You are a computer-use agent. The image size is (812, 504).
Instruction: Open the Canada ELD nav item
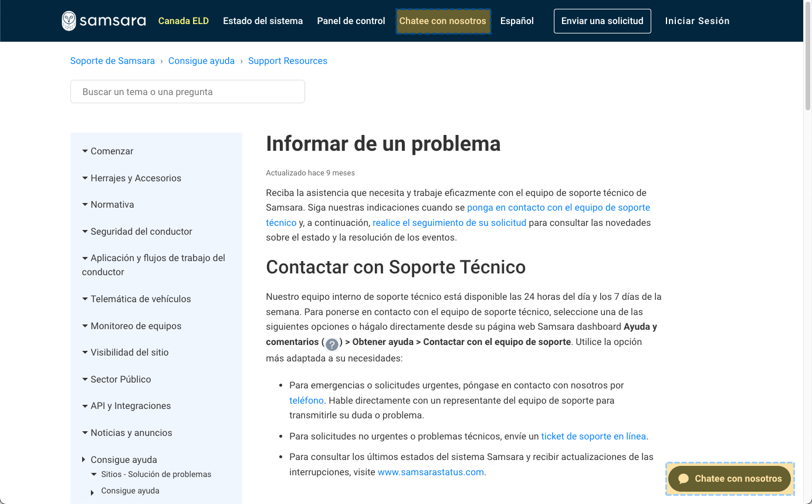[x=184, y=21]
